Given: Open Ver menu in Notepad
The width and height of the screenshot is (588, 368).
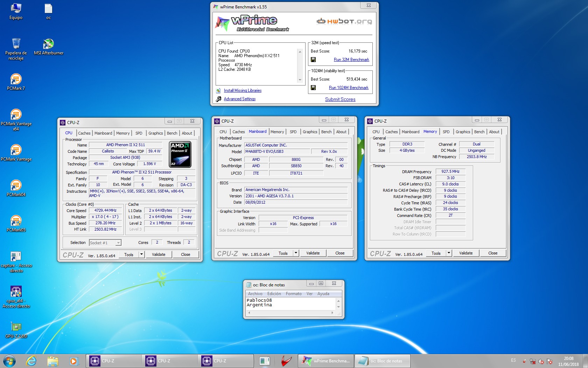Looking at the screenshot, I should [309, 294].
